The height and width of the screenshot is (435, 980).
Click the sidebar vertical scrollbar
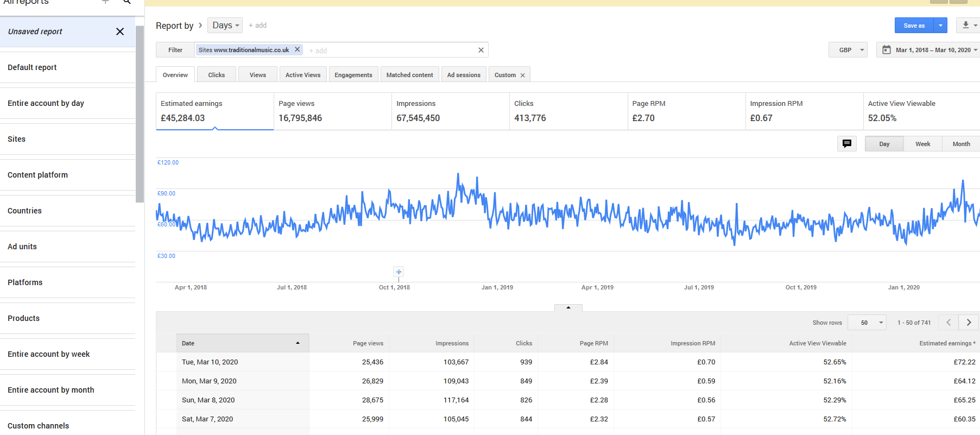pyautogui.click(x=140, y=114)
